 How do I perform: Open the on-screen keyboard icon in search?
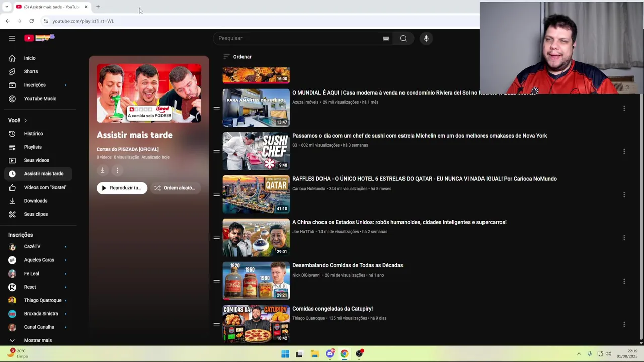coord(386,38)
